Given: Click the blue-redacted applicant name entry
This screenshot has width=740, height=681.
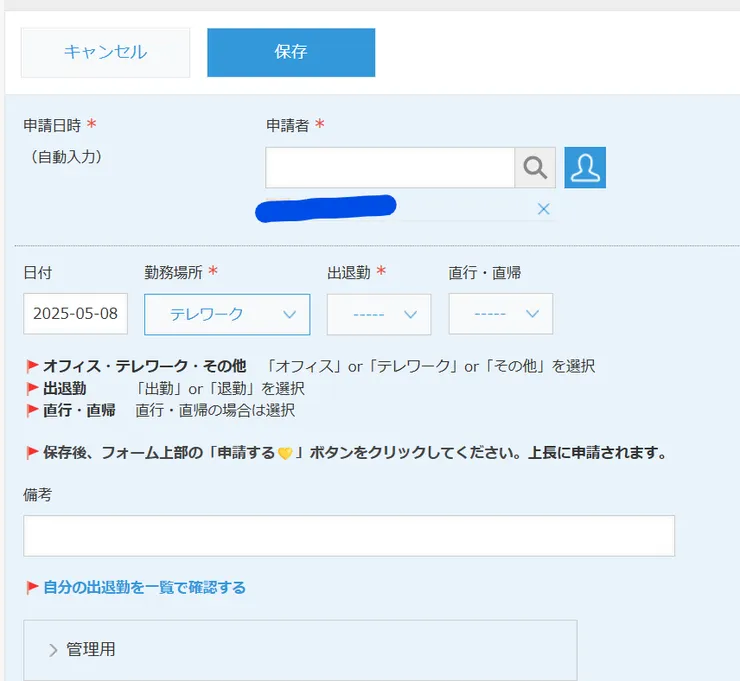Looking at the screenshot, I should pos(326,209).
